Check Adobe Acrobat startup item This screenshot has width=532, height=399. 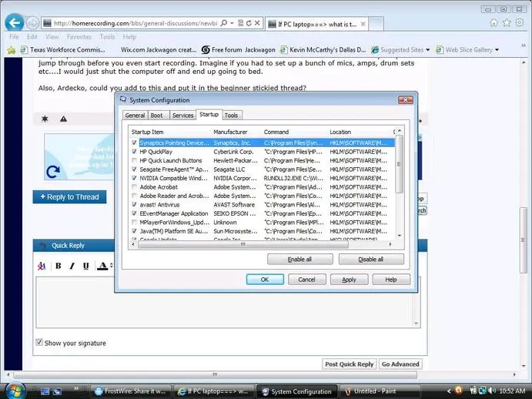135,186
